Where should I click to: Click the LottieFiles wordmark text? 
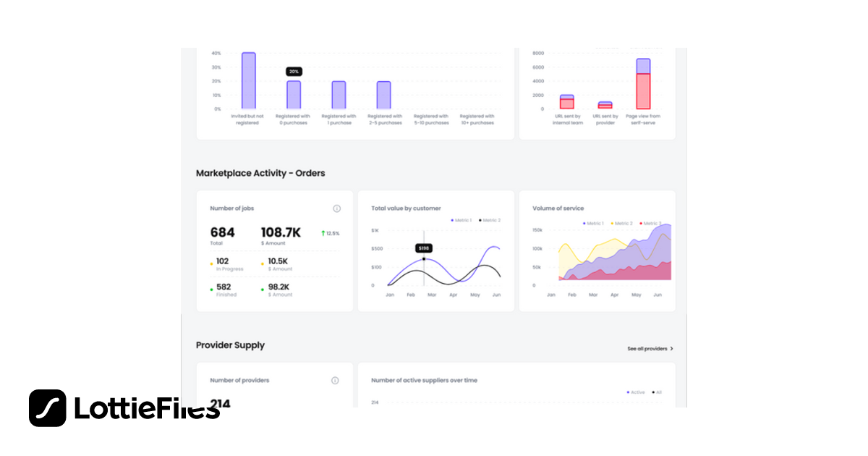click(145, 408)
